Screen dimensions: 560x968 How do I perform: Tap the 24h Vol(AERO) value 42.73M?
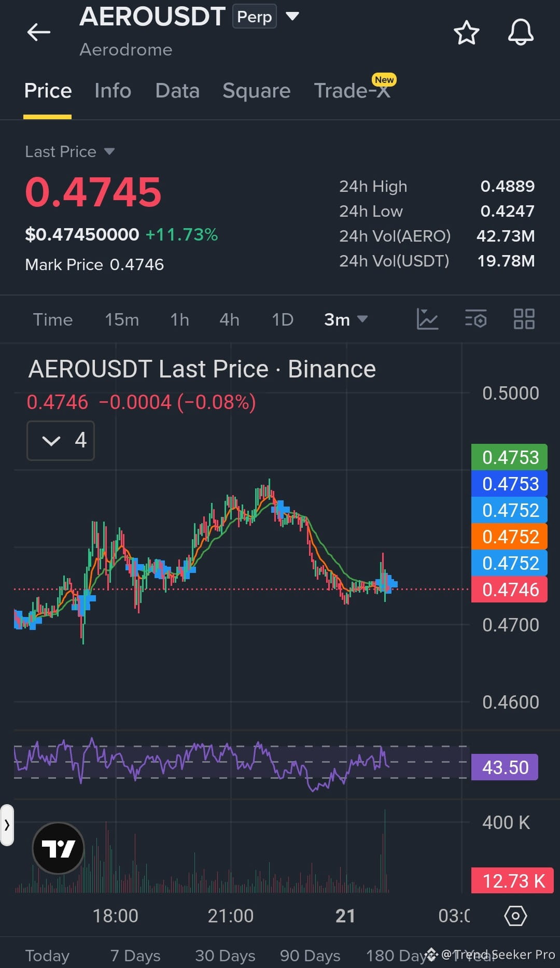coord(506,236)
